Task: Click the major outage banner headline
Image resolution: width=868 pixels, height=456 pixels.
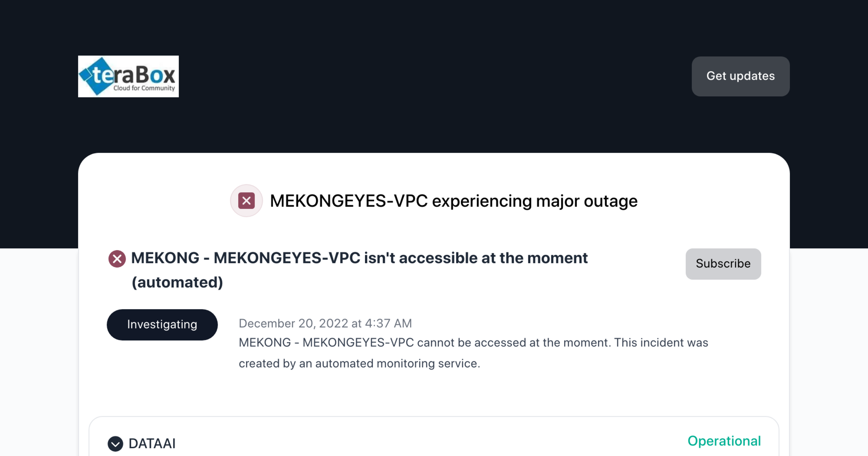Action: coord(454,201)
